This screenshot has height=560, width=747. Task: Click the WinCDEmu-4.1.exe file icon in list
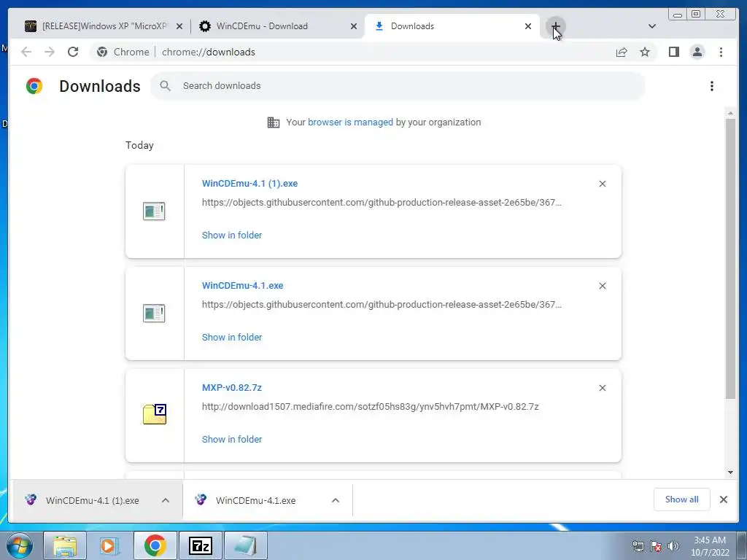coord(154,314)
